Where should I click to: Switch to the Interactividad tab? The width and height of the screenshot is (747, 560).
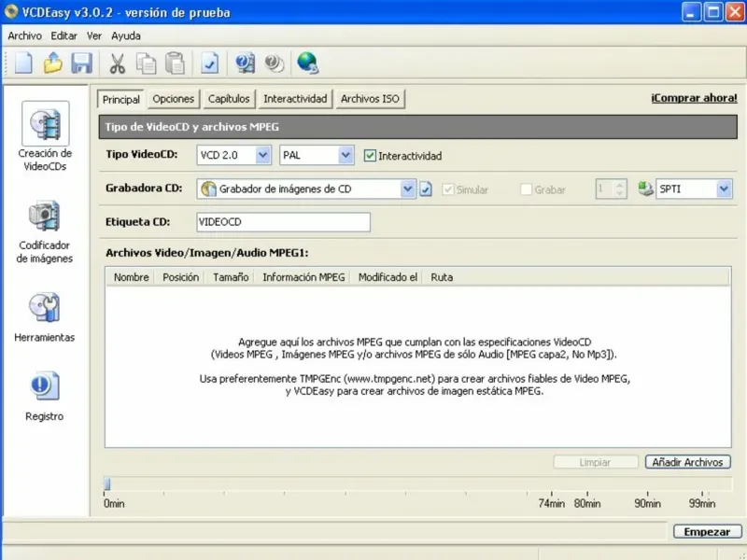point(295,99)
